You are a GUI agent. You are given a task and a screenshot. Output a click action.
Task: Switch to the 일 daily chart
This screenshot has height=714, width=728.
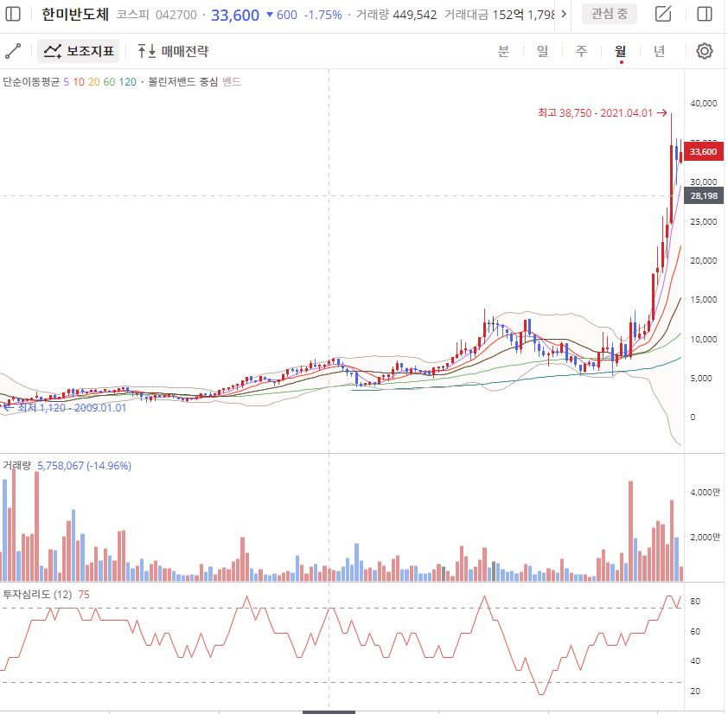542,51
